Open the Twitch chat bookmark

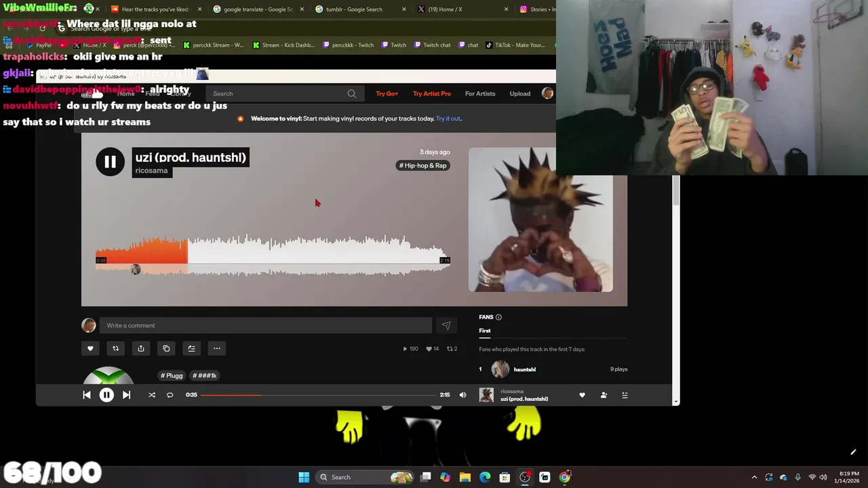pyautogui.click(x=431, y=45)
